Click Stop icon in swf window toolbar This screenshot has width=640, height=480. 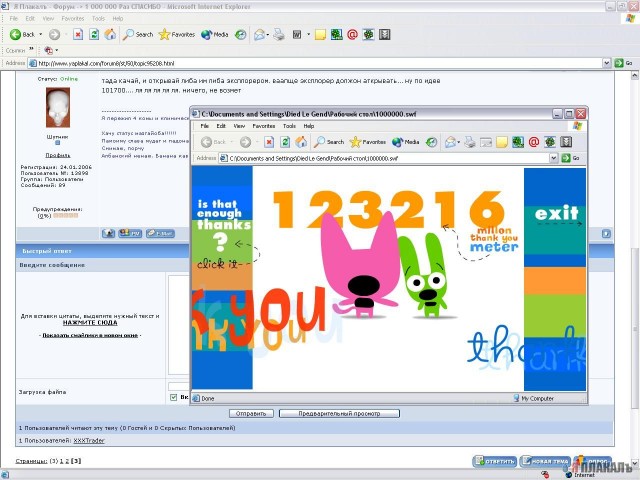coord(269,142)
